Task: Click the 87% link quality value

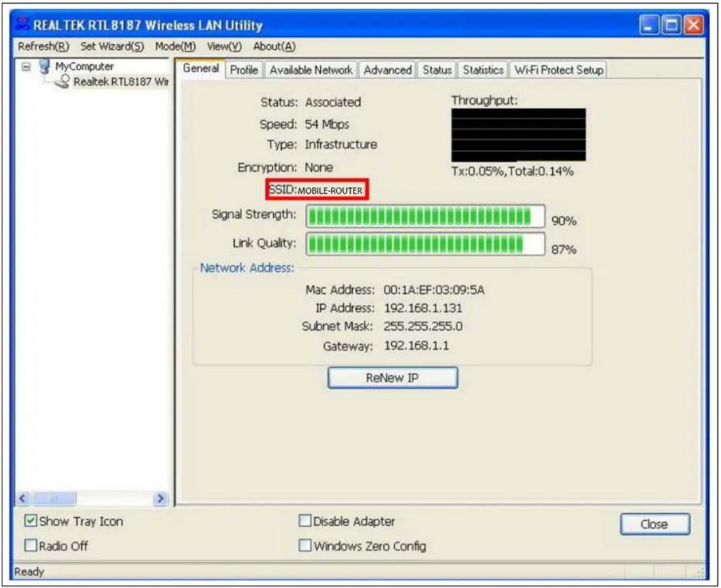Action: pyautogui.click(x=564, y=250)
